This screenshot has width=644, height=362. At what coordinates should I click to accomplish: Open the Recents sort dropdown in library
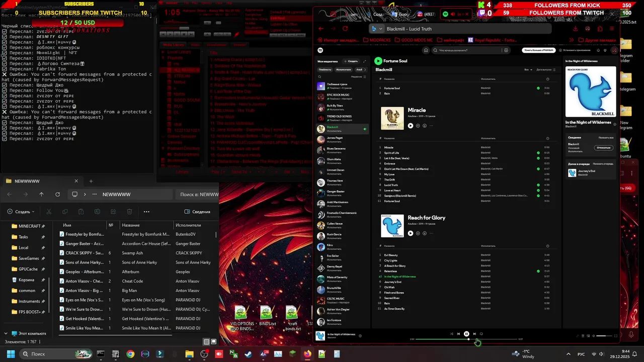pyautogui.click(x=358, y=76)
